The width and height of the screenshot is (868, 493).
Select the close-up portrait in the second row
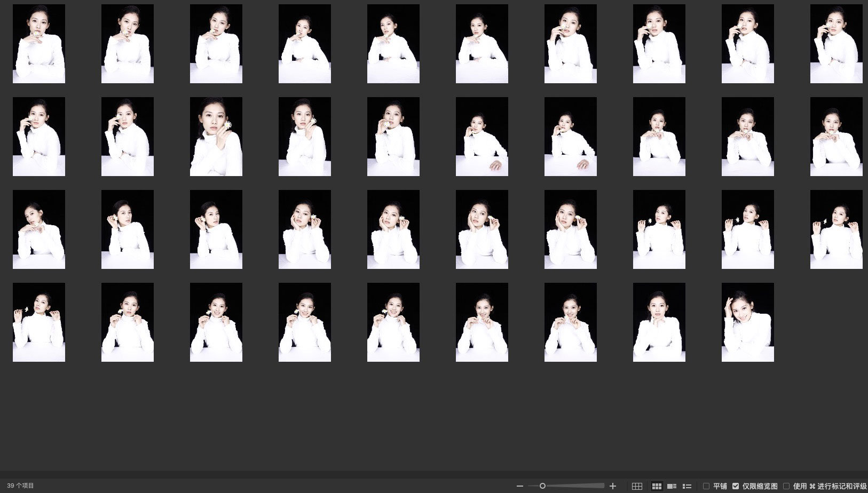click(216, 137)
